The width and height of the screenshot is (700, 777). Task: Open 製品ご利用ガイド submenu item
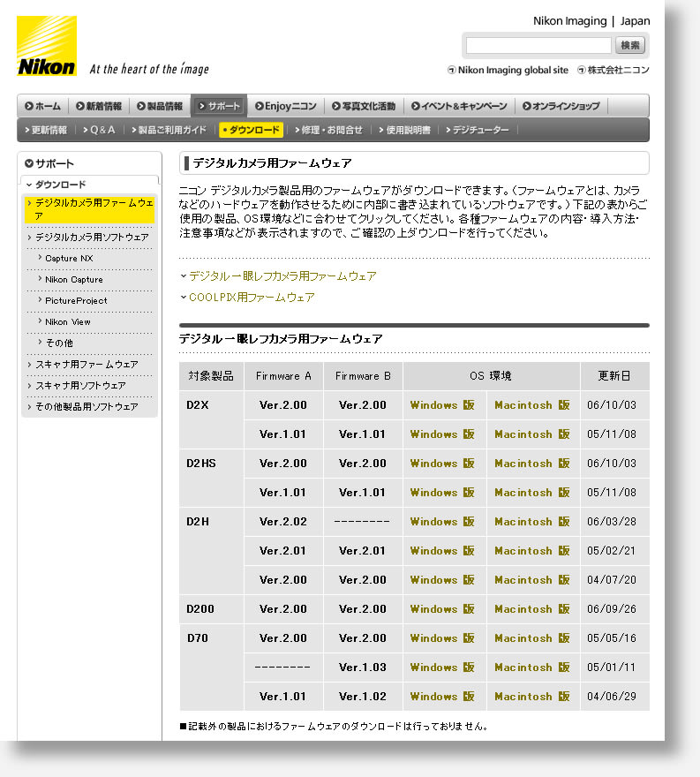[x=169, y=131]
